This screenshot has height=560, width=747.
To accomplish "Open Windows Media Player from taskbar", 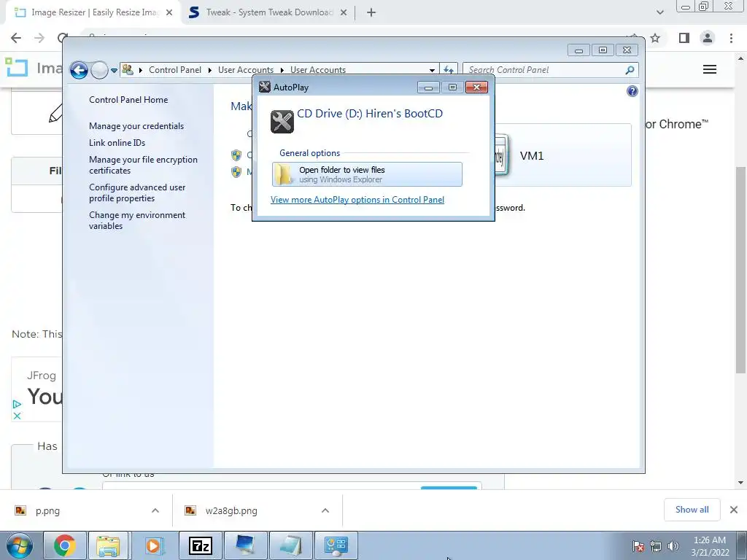I will pos(153,545).
